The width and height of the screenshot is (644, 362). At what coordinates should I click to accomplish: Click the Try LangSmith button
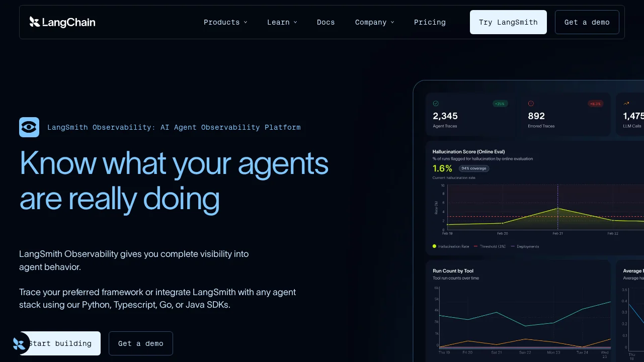508,22
